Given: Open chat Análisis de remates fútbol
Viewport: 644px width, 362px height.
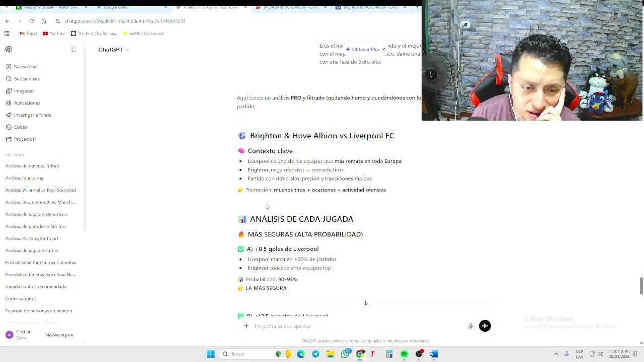Looking at the screenshot, I should pos(32,166).
